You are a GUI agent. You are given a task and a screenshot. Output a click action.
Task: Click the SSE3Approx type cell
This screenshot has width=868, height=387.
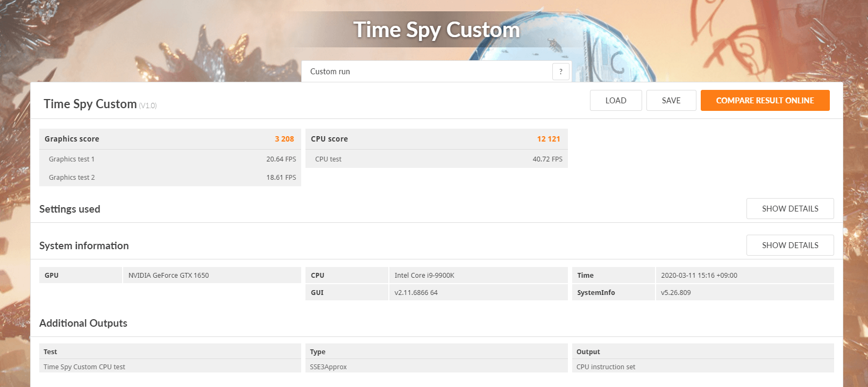pos(437,367)
